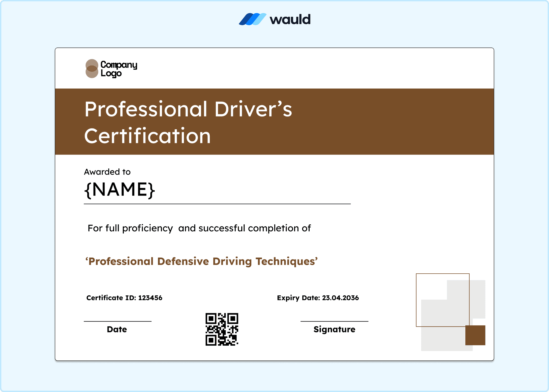This screenshot has height=392, width=549.
Task: Select 'For full proficiency and successful completion of'
Action: click(199, 228)
